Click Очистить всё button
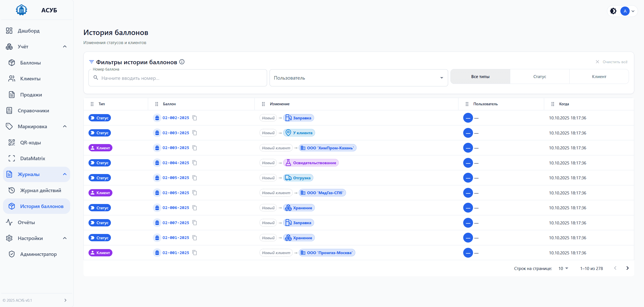The height and width of the screenshot is (307, 644). pyautogui.click(x=612, y=62)
